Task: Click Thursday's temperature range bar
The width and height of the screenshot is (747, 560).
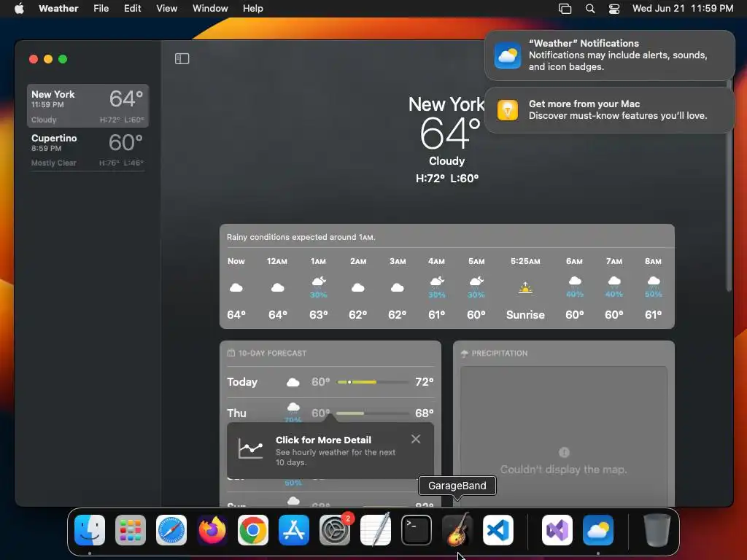Action: [x=373, y=413]
